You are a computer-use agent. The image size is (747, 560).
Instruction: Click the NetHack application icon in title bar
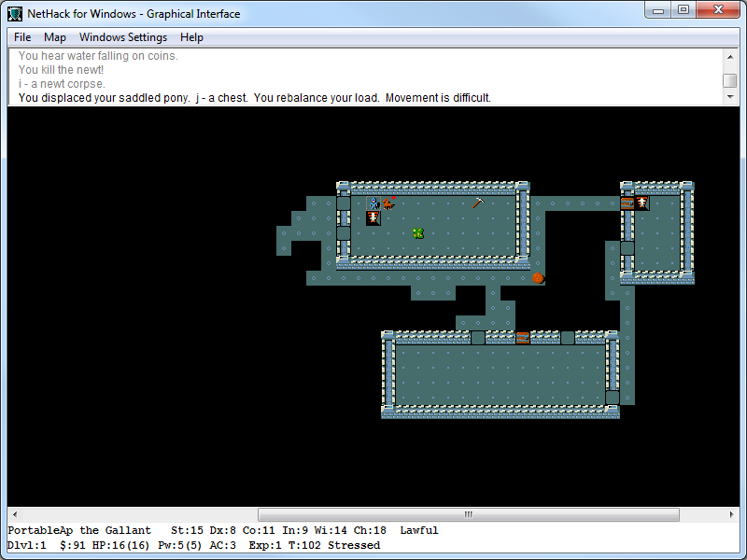(x=15, y=13)
